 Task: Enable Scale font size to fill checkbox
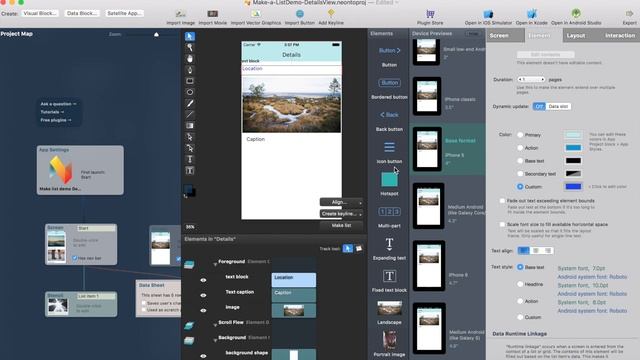click(x=502, y=224)
